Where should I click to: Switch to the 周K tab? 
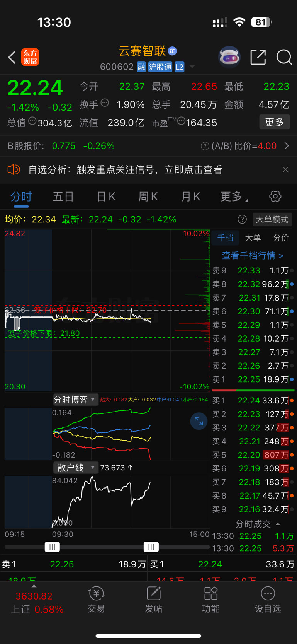148,196
